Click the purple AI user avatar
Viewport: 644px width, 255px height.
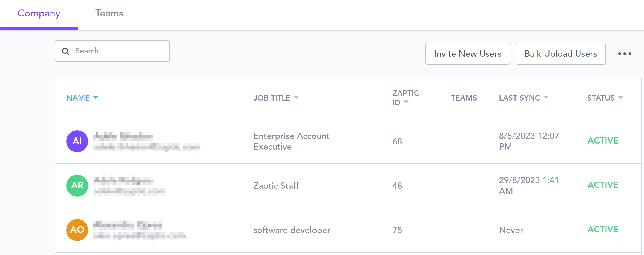(x=77, y=141)
